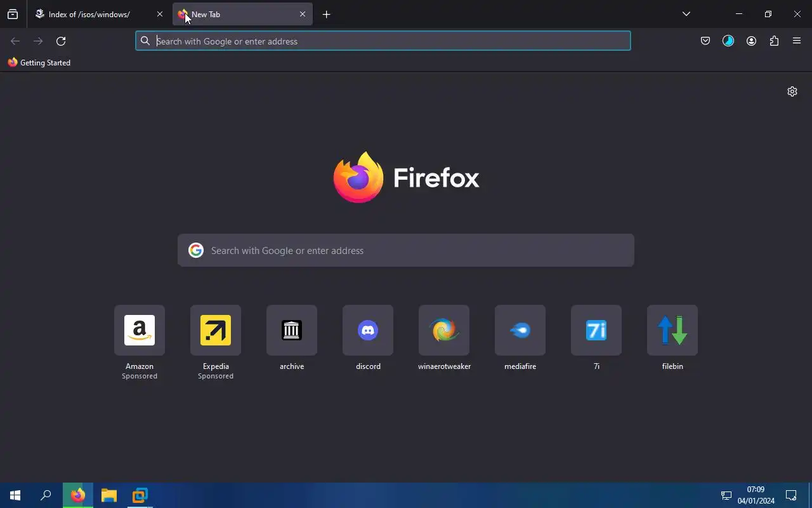Close the New Tab tab
This screenshot has width=812, height=508.
[303, 14]
